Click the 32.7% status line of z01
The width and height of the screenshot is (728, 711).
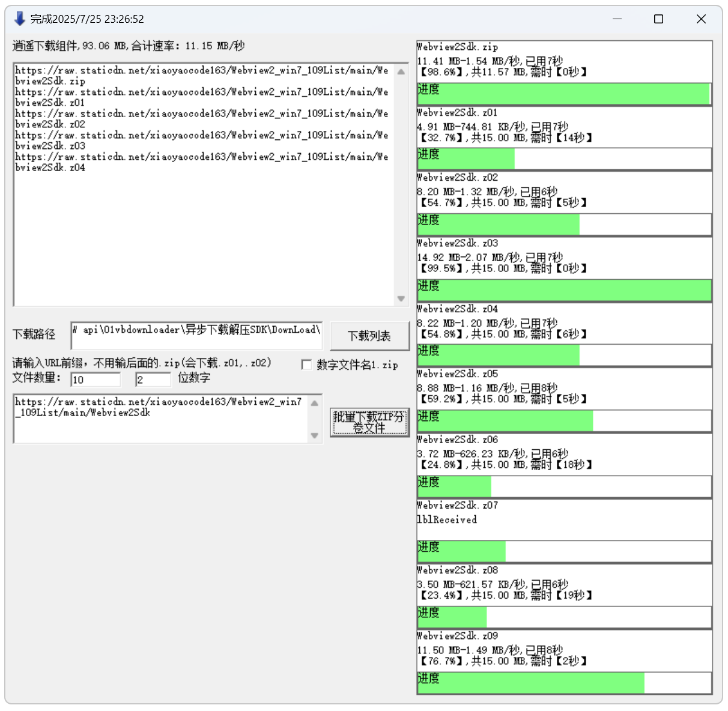point(505,138)
